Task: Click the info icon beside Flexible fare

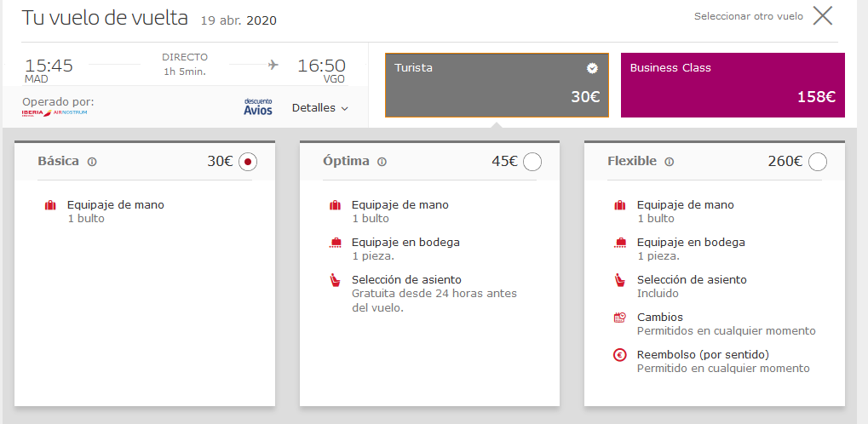Action: (x=670, y=162)
